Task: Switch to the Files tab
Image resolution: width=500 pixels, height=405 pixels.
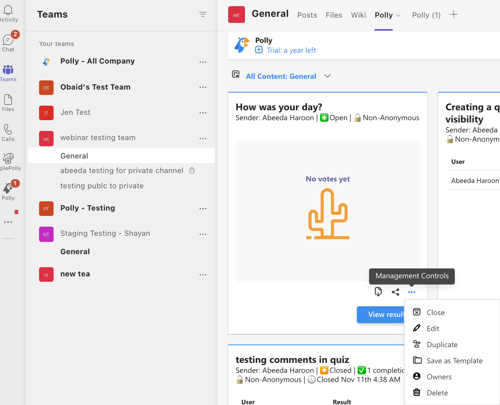Action: click(334, 15)
